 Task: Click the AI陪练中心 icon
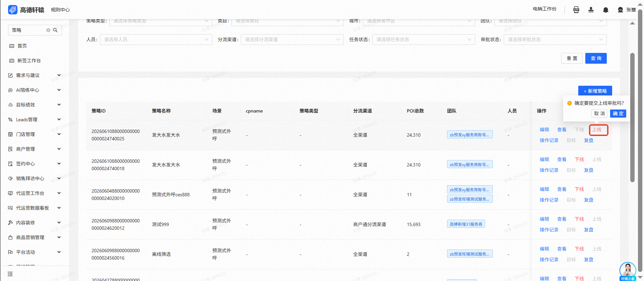click(x=10, y=90)
